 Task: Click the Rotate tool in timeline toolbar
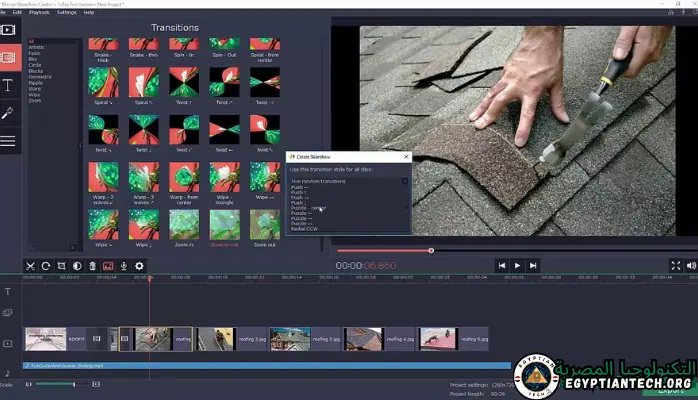[x=46, y=266]
